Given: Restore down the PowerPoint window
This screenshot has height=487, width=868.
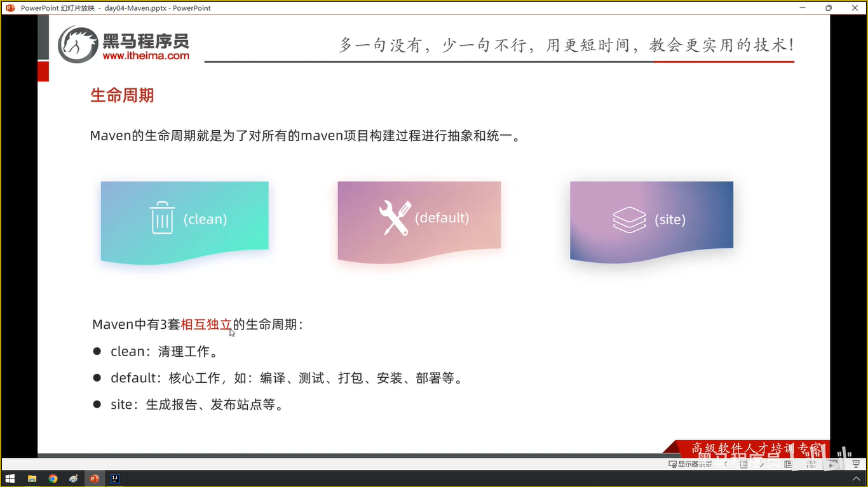Looking at the screenshot, I should coord(829,8).
